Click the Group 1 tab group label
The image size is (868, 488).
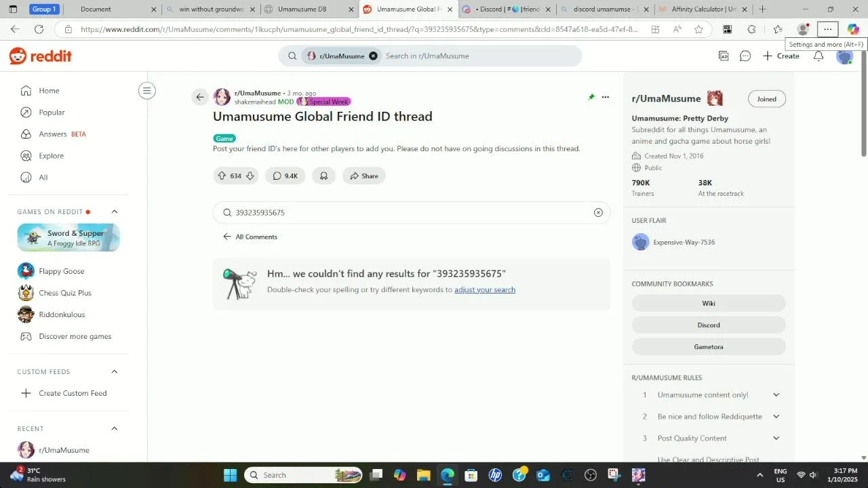coord(45,9)
